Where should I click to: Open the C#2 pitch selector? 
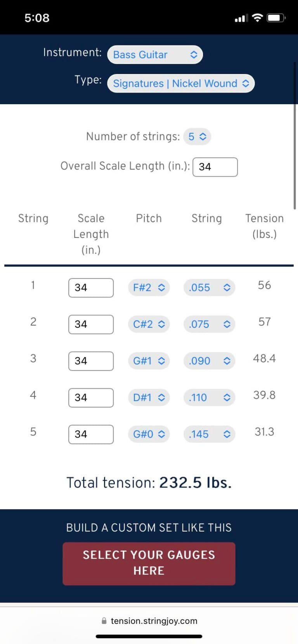coord(149,324)
